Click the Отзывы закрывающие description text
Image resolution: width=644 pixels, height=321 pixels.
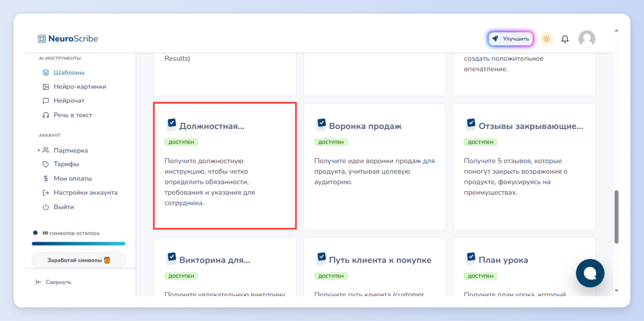516,177
